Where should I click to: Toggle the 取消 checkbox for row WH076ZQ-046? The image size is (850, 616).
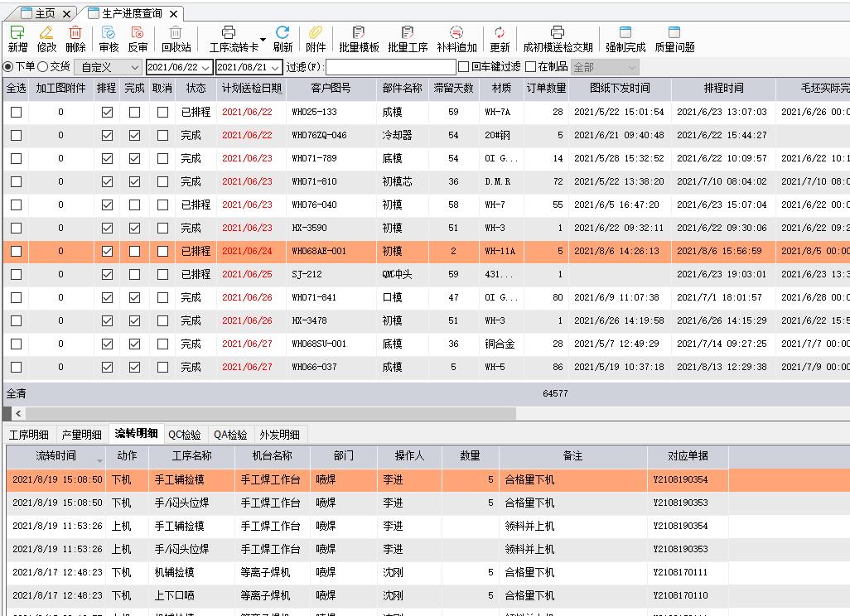point(162,136)
